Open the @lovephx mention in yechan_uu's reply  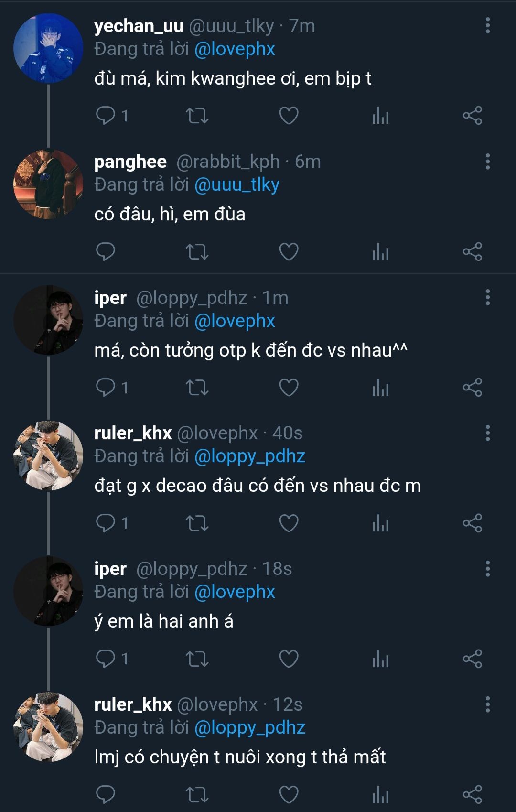coord(235,49)
